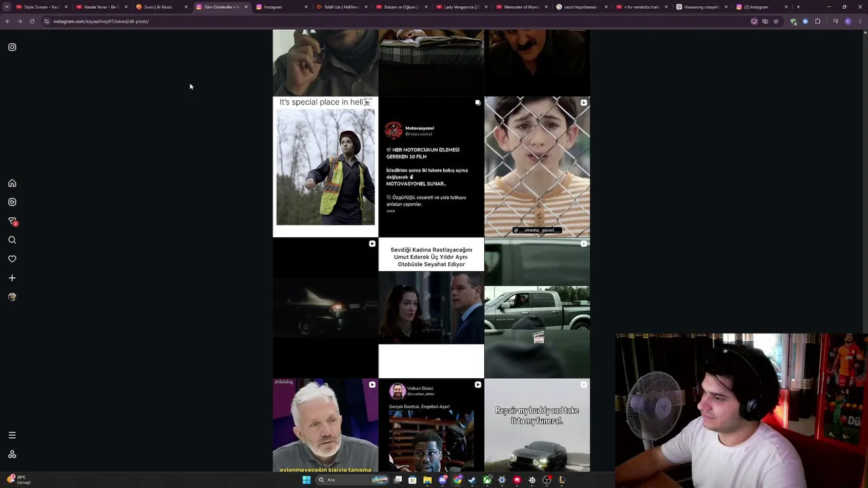Open the man holding pen saved post
Image resolution: width=868 pixels, height=488 pixels.
325,62
